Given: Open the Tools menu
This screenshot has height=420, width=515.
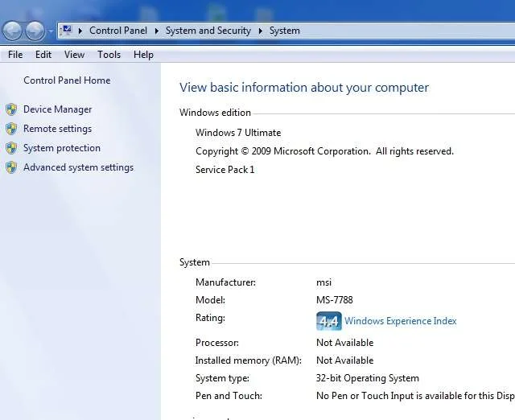Looking at the screenshot, I should click(109, 55).
